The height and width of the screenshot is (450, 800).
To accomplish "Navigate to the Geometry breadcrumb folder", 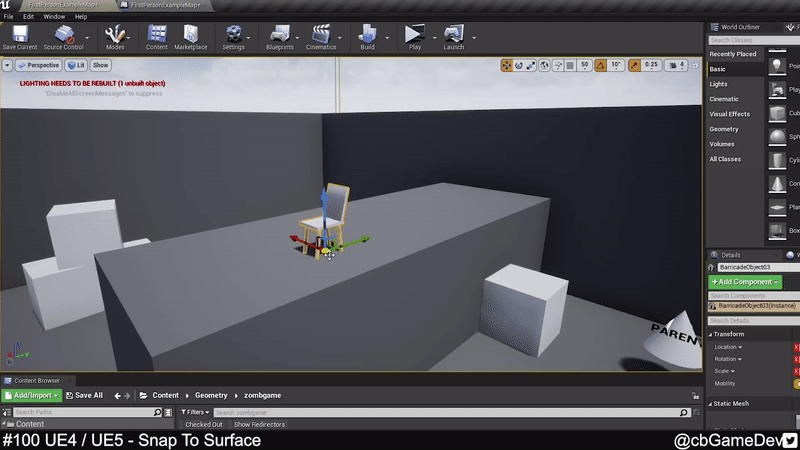I will pyautogui.click(x=211, y=395).
